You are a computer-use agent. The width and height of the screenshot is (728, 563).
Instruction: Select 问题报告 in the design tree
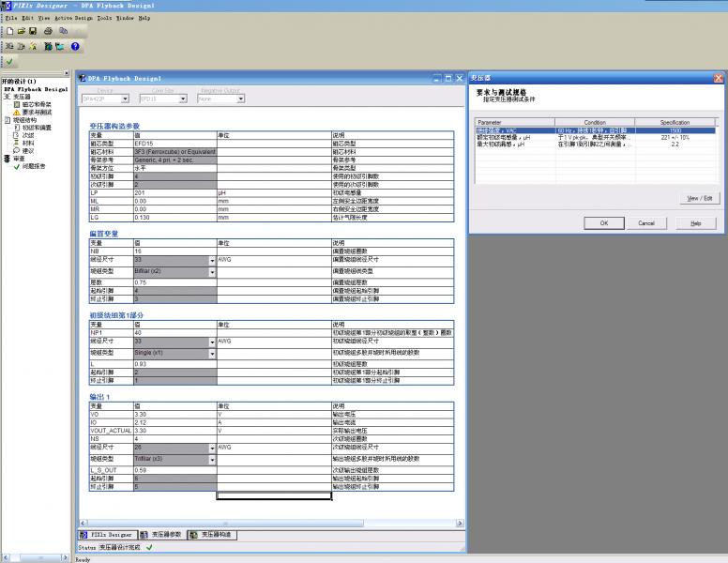click(x=36, y=166)
